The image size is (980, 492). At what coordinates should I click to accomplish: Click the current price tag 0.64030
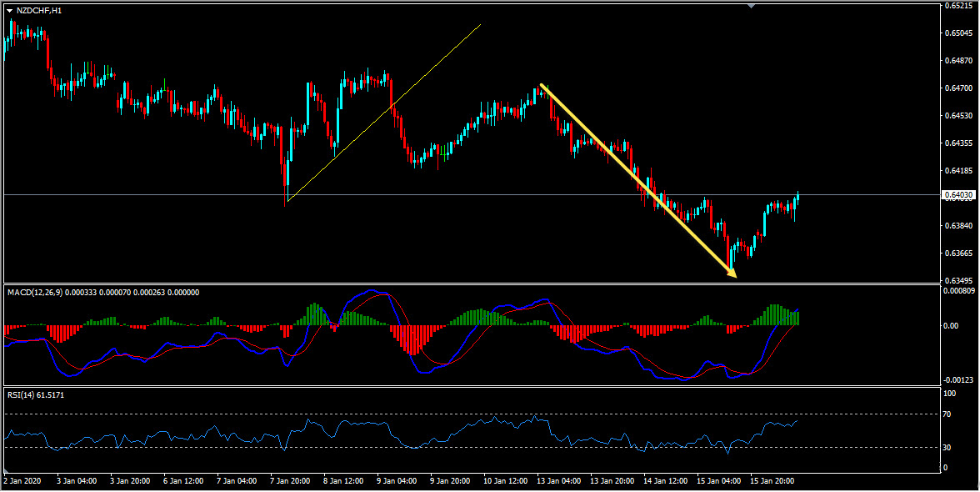(957, 195)
